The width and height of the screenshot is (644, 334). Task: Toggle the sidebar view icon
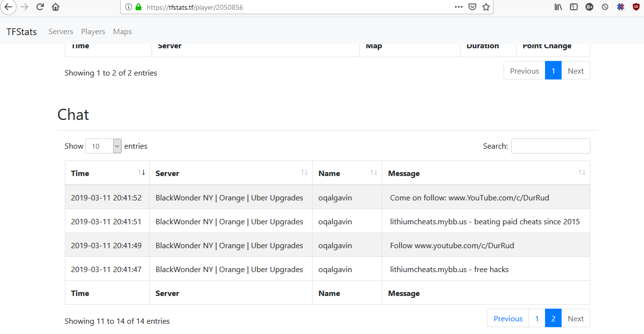[574, 7]
